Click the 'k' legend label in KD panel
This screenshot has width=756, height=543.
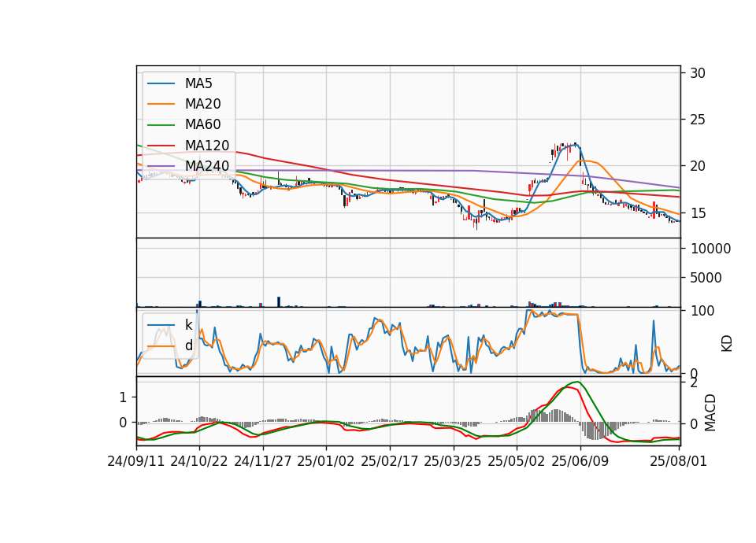[x=188, y=325]
